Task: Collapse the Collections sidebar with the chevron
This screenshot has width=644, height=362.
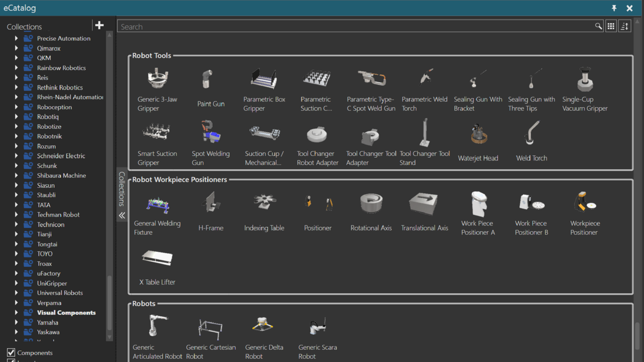Action: (122, 215)
